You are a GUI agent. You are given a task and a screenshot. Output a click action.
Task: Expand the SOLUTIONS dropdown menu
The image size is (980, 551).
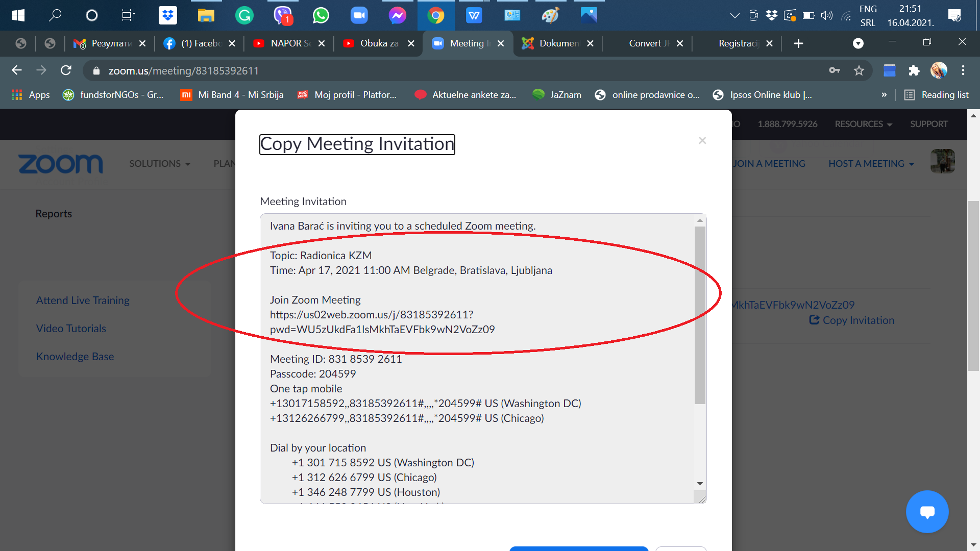point(160,163)
